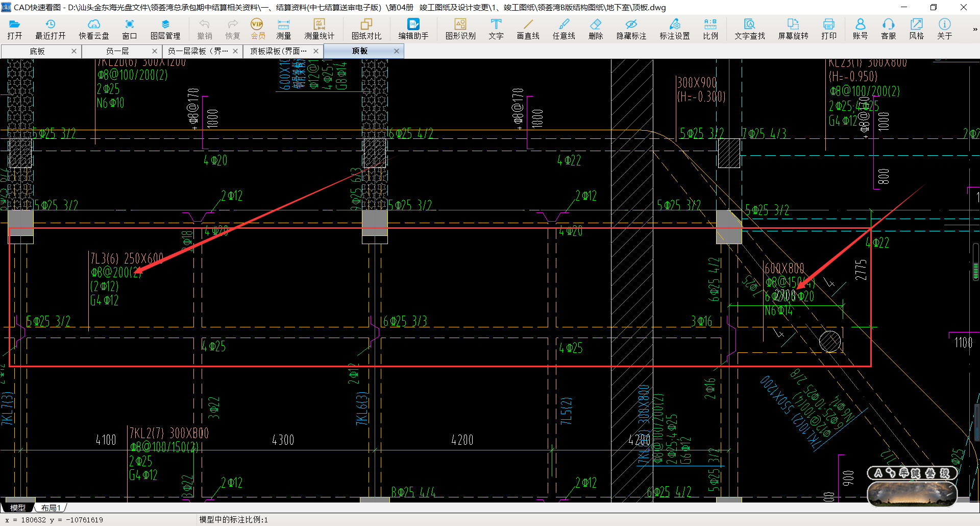Image resolution: width=980 pixels, height=526 pixels.
Task: Close the 负一层 tab
Action: click(155, 51)
